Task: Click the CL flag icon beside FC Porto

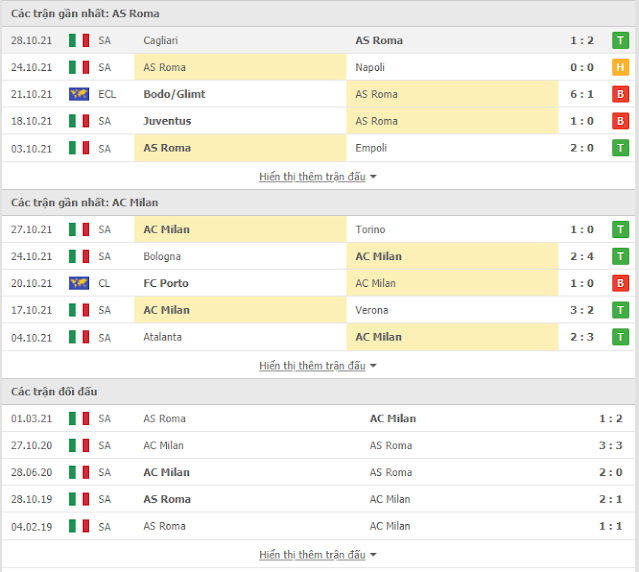Action: click(79, 283)
